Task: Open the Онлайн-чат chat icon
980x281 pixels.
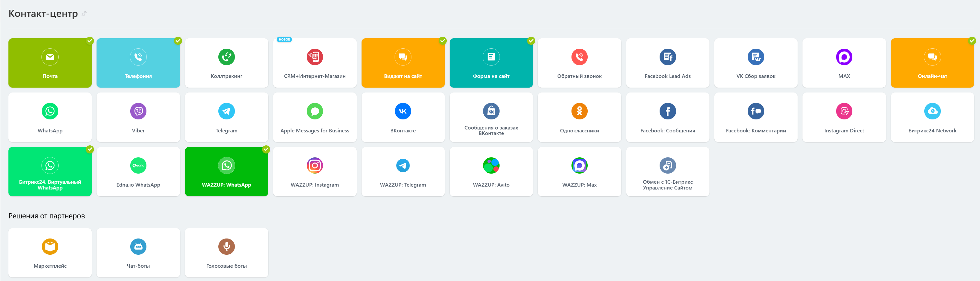Action: pos(932,57)
